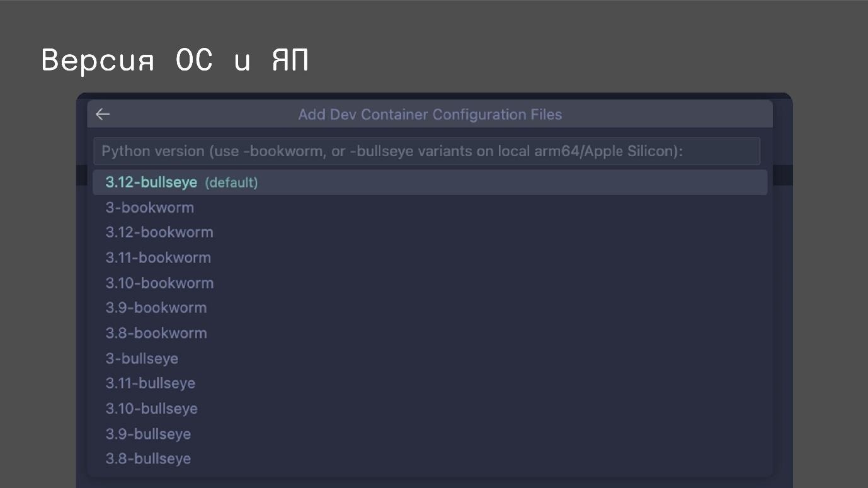Choose the 3.10-bullseye variant
Viewport: 868px width, 488px height.
point(151,408)
